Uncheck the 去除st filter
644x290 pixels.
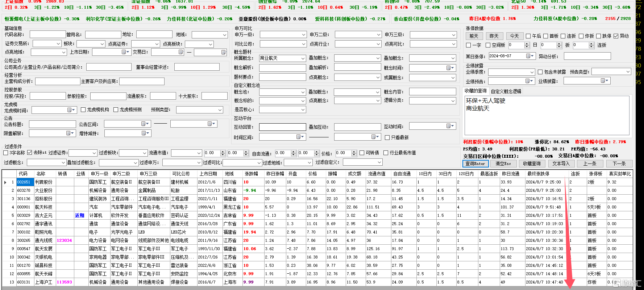(x=30, y=153)
